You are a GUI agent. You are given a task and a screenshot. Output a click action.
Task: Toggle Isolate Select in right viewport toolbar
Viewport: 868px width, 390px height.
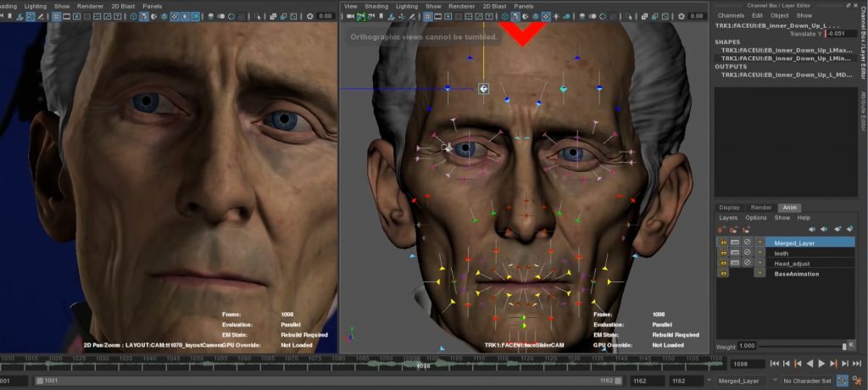pos(628,16)
